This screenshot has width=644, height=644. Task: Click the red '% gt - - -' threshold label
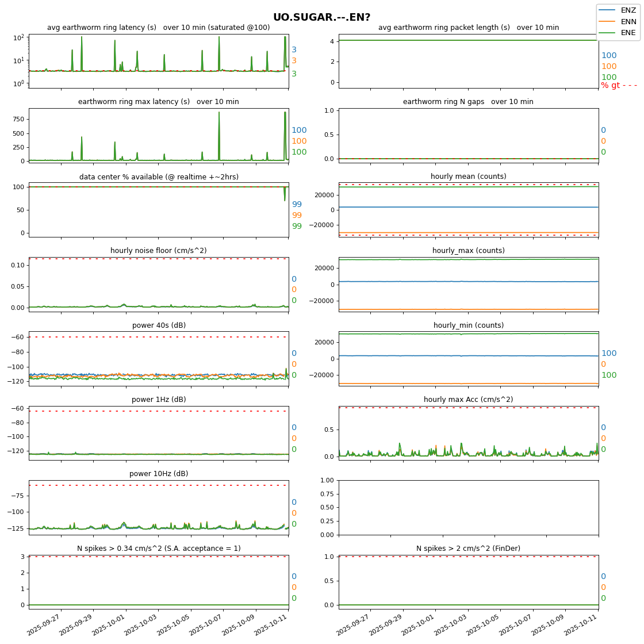619,86
